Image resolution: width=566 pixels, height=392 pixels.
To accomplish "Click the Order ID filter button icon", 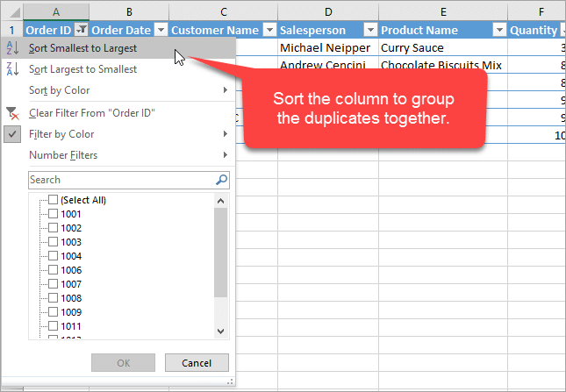I will coord(81,30).
